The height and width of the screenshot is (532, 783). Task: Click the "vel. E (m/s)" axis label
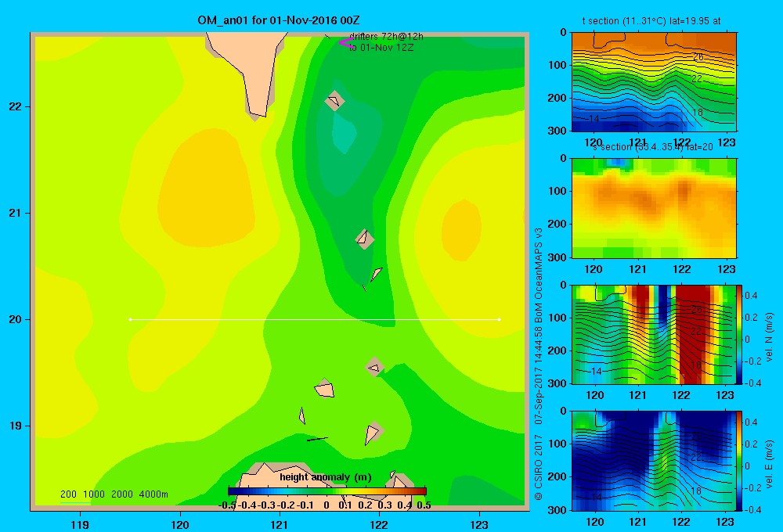[x=769, y=464]
